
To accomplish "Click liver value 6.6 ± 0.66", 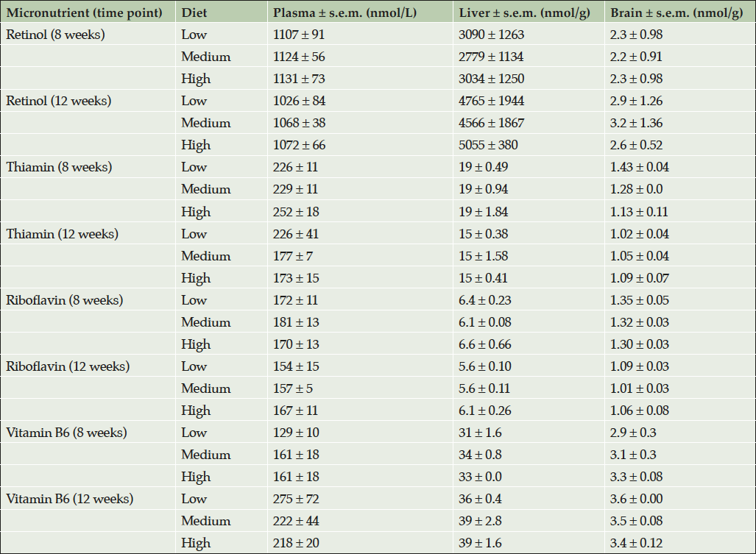I will [484, 344].
